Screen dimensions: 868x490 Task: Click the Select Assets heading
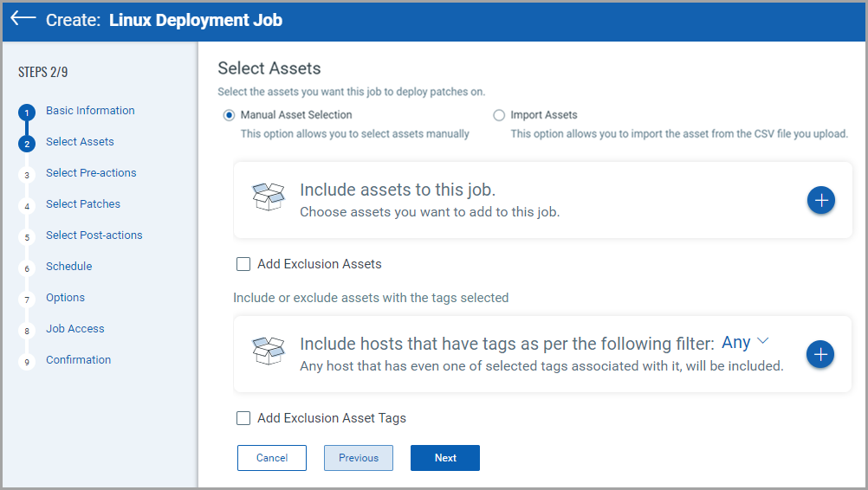pos(269,68)
